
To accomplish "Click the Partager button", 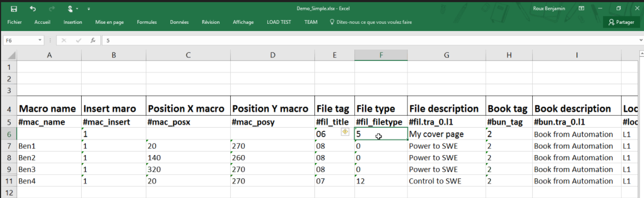I will click(x=621, y=22).
